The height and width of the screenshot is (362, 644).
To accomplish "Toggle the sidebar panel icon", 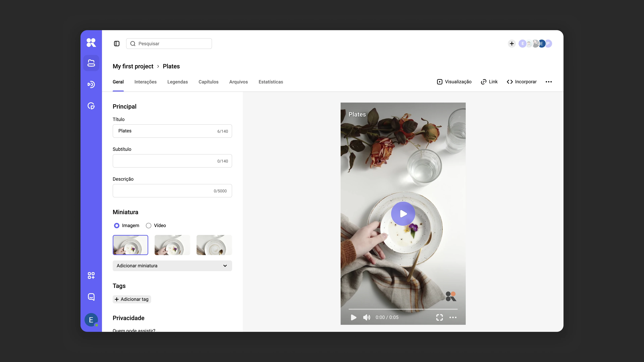I will 117,44.
